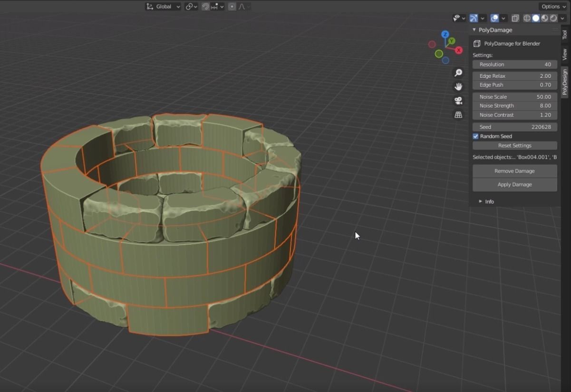This screenshot has height=392, width=571.
Task: Toggle the show overlays button
Action: pos(494,18)
